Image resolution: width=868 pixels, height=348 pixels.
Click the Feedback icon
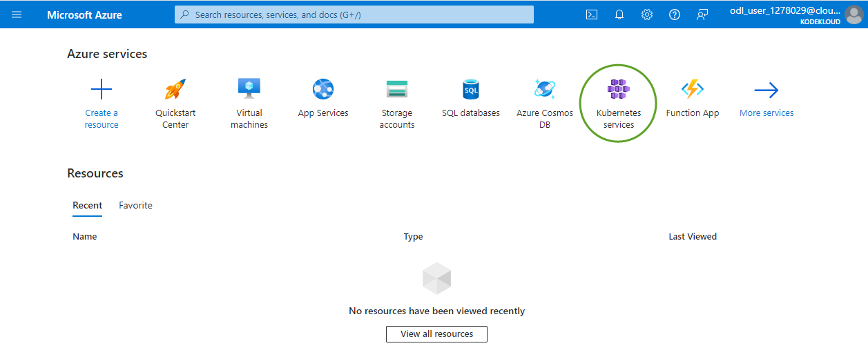[702, 14]
